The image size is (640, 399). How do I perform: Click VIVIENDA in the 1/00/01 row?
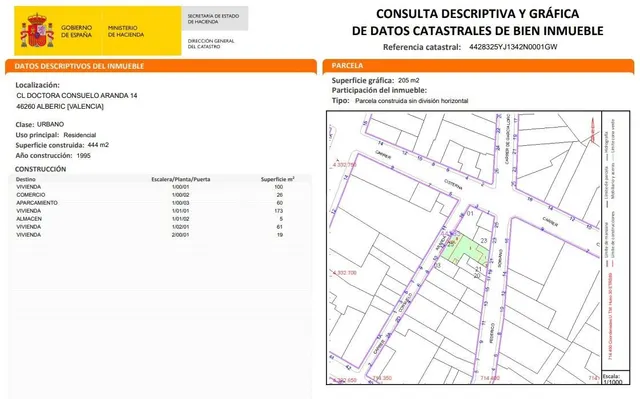click(29, 187)
